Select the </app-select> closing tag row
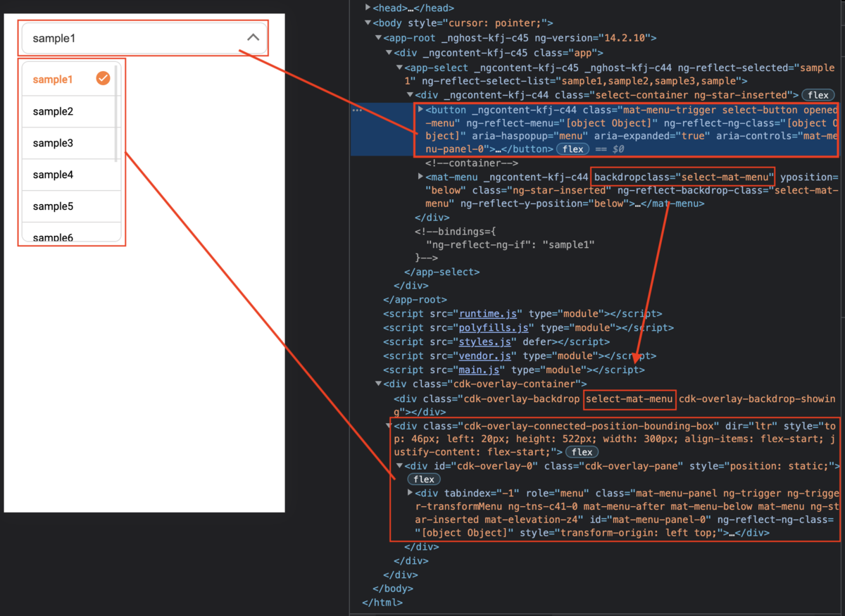The image size is (845, 616). 442,272
